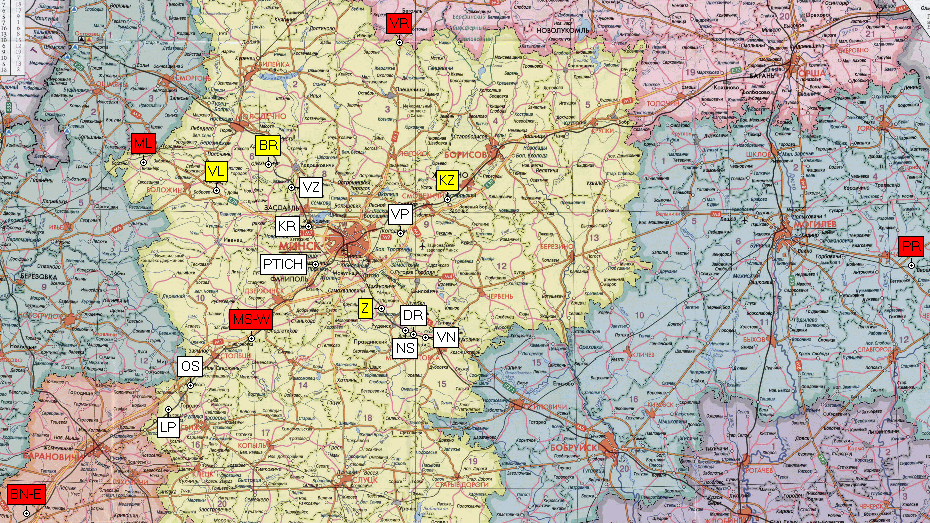Click the red VR station label
Image resolution: width=930 pixels, height=523 pixels.
399,24
